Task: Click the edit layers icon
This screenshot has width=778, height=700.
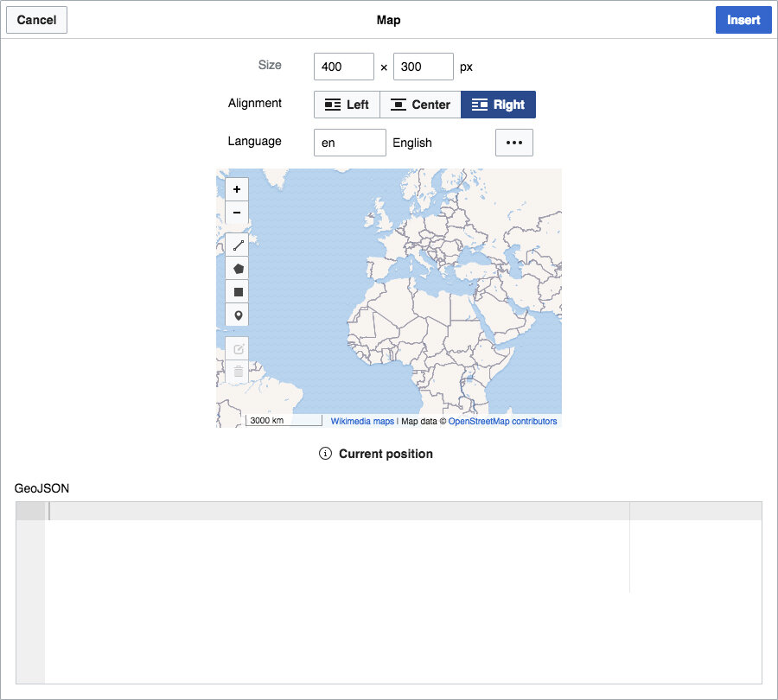Action: (239, 349)
